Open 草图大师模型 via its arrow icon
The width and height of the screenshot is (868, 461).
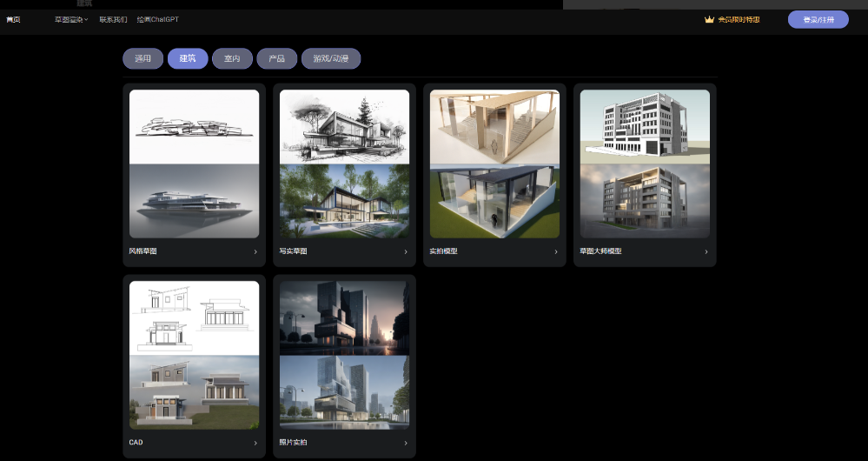pos(706,252)
